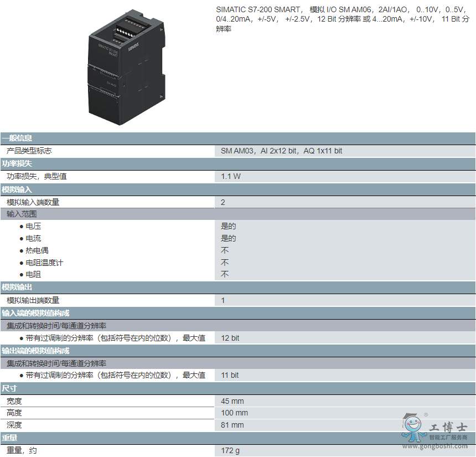The width and height of the screenshot is (476, 457).
Task: Click the '输入端的模拟值构成' section header
Action: point(238,314)
